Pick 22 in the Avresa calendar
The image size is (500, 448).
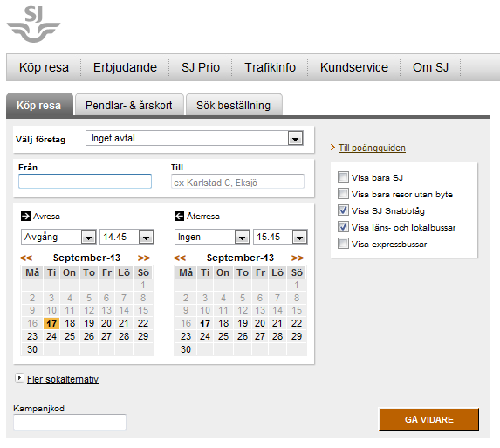click(143, 323)
